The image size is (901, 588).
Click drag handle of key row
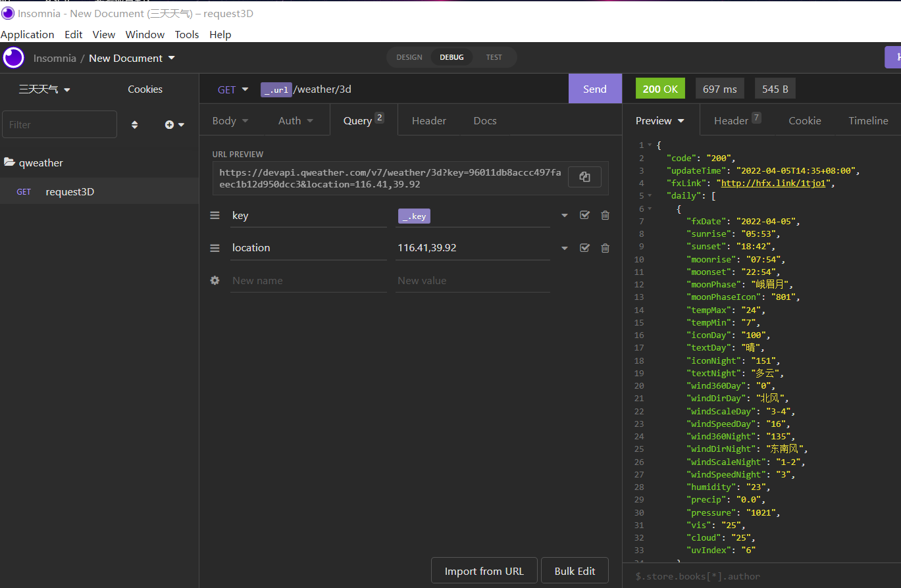pyautogui.click(x=215, y=215)
